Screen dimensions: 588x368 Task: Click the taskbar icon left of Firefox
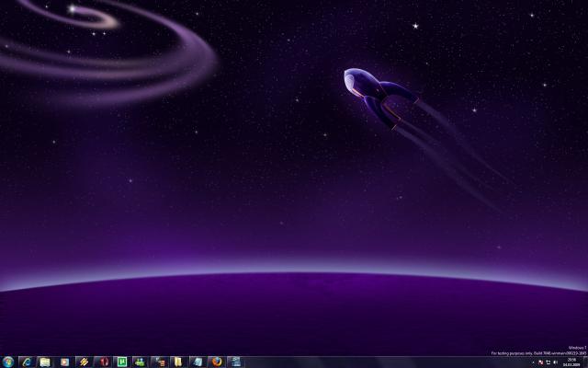[x=197, y=362]
